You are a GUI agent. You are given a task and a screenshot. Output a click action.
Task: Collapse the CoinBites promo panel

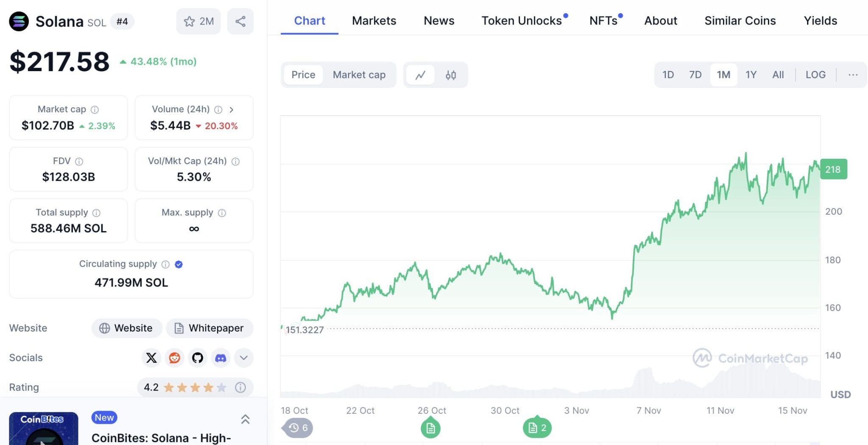[245, 419]
